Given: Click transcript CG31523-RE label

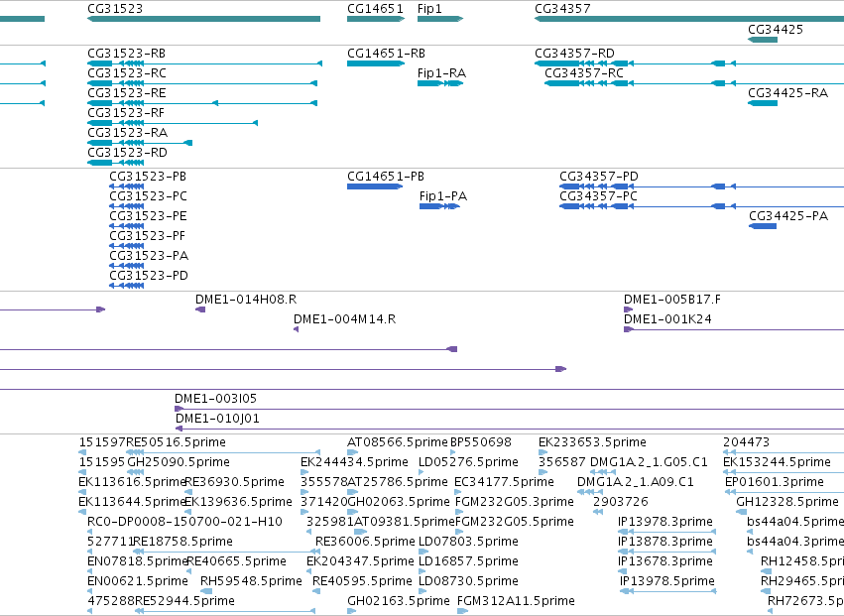Looking at the screenshot, I should click(x=127, y=93).
